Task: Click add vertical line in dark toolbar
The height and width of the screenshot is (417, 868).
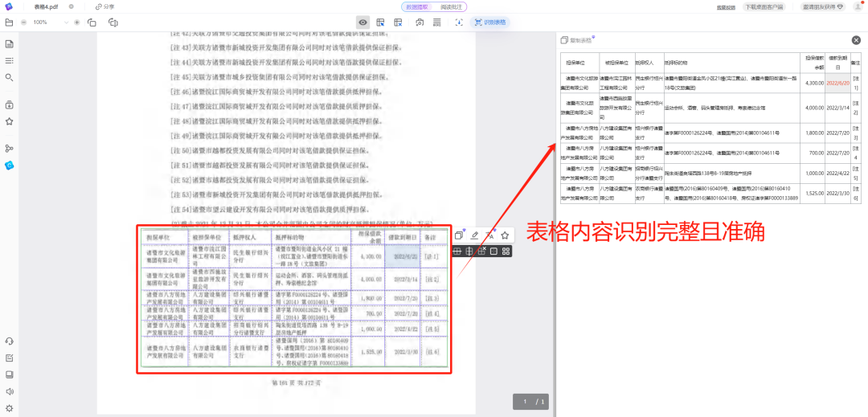Action: point(469,251)
